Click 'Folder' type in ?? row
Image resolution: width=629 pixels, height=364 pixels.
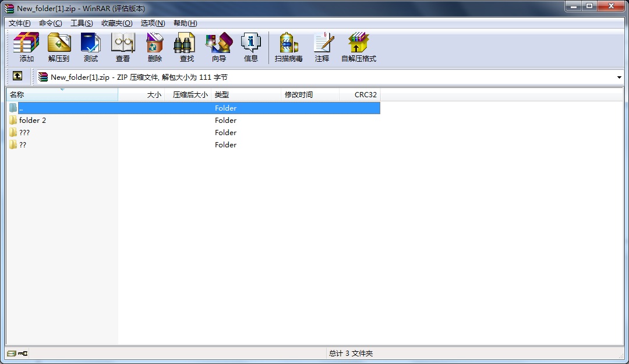[x=225, y=145]
